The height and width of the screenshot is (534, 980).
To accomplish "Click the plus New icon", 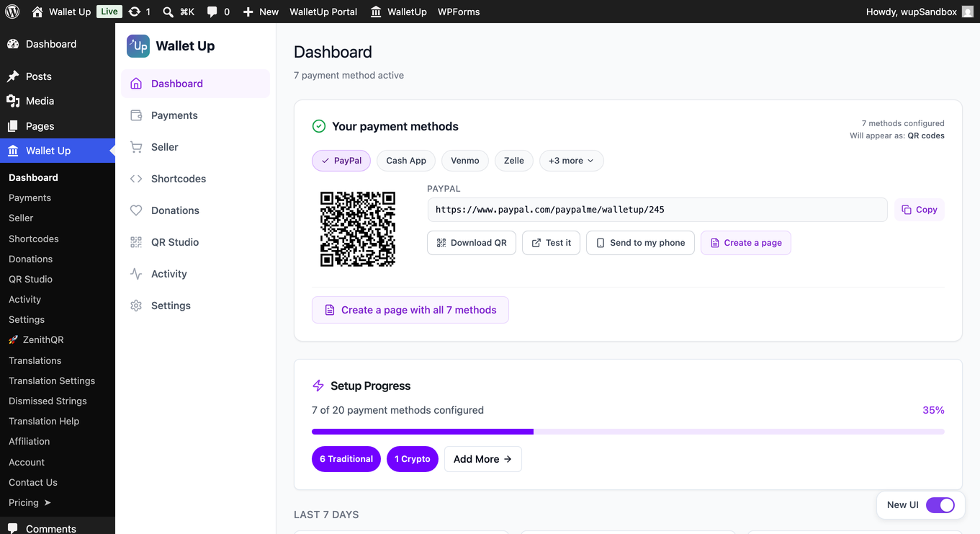I will point(248,12).
